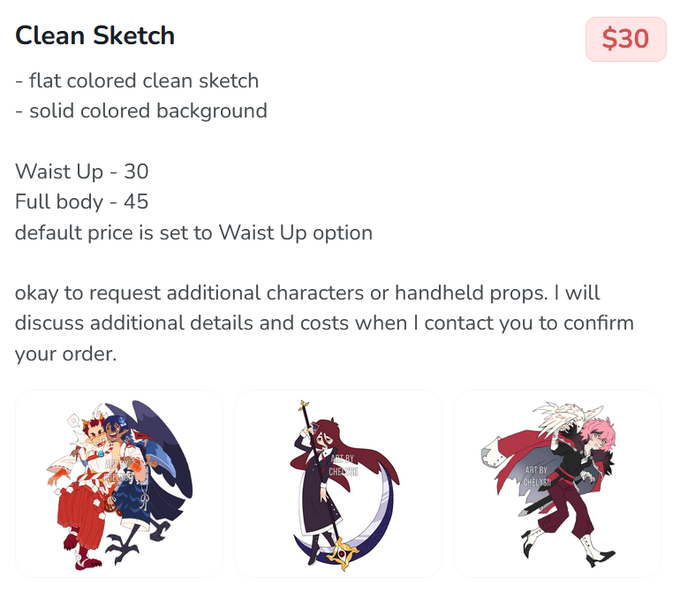Click the golden ornament at the scythe's base
This screenshot has width=680, height=593.
pos(343,554)
